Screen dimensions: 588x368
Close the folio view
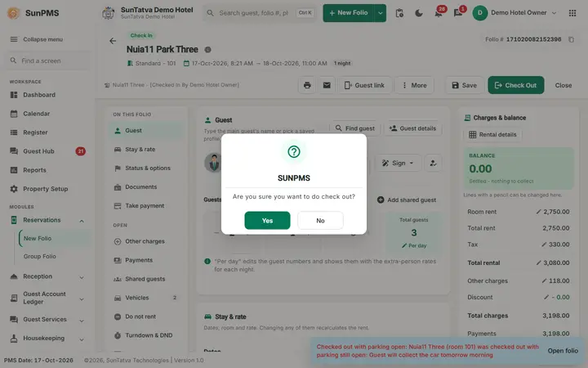[x=563, y=85]
